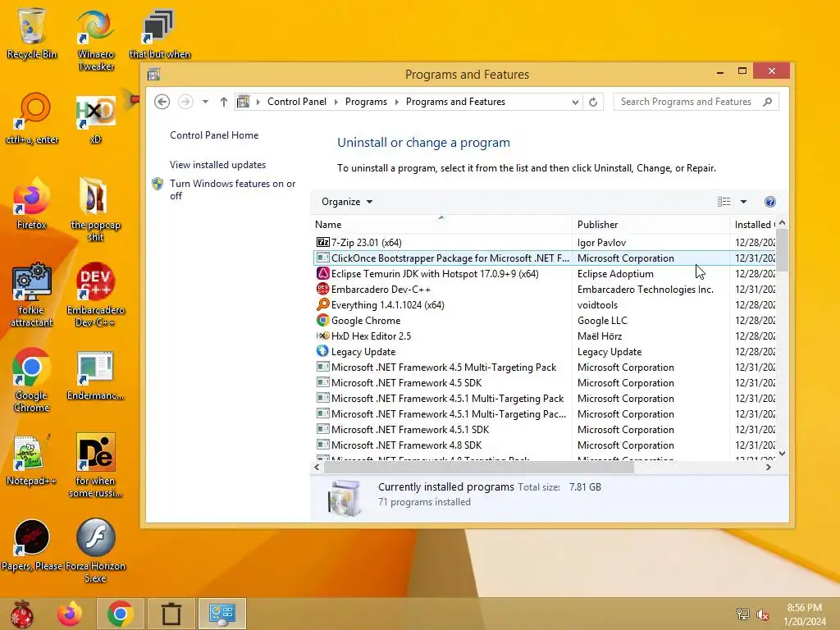
Task: Open the Organize dropdown menu
Action: click(347, 202)
